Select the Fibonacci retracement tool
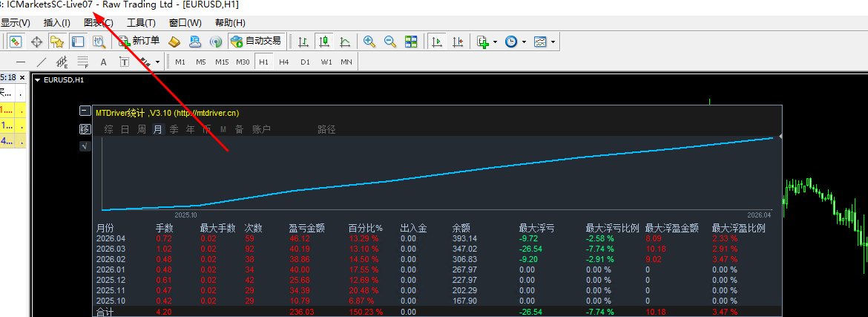868x317 pixels. click(82, 62)
